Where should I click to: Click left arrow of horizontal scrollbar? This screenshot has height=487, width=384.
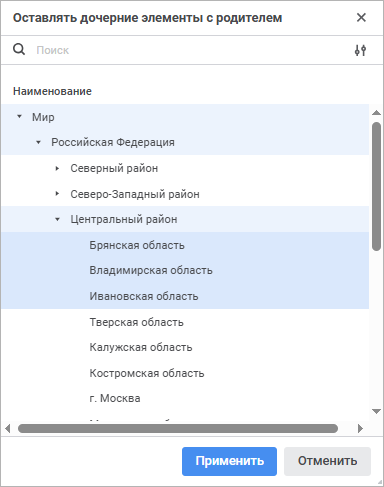click(x=8, y=428)
